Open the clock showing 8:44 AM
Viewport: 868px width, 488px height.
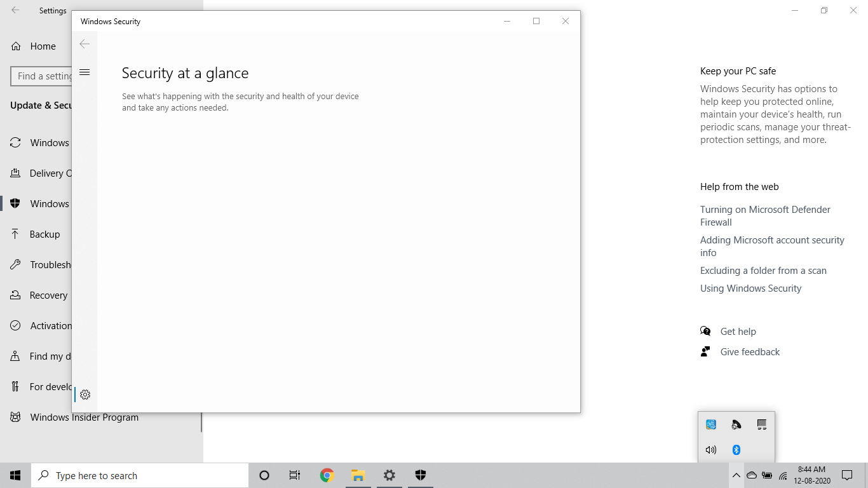811,475
